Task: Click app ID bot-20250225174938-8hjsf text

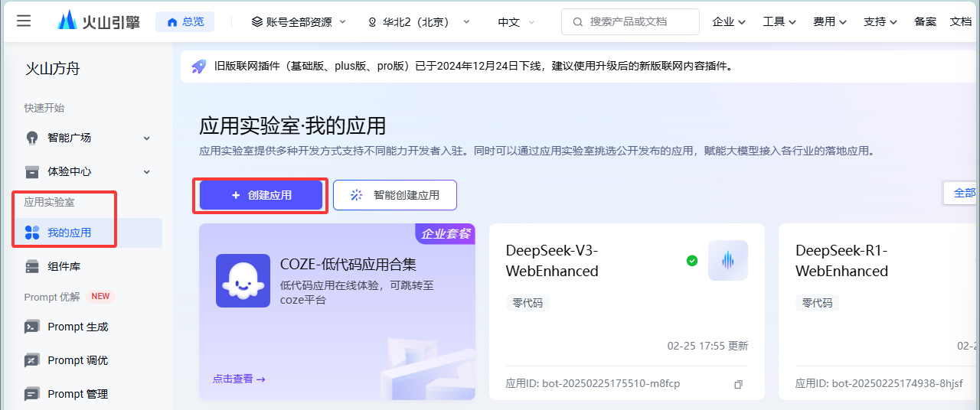Action: coord(897,383)
